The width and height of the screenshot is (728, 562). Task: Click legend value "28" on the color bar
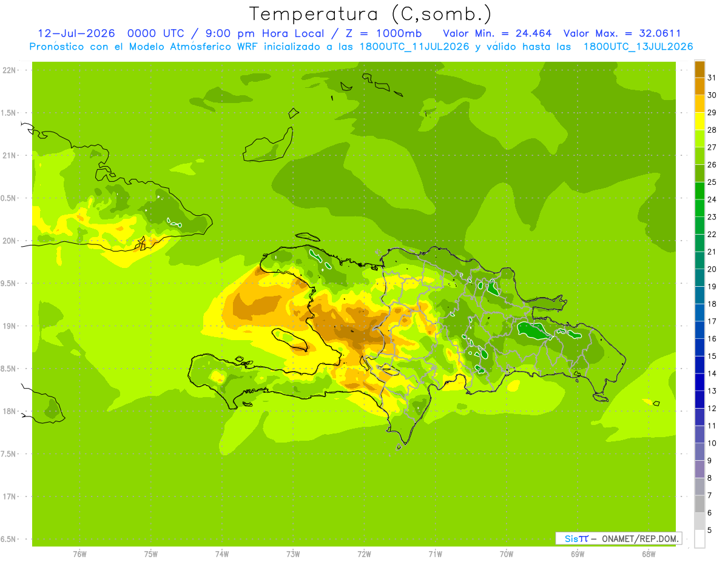(712, 130)
